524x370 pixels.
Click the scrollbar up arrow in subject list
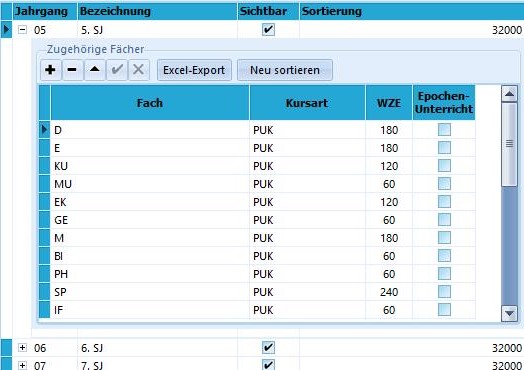coord(509,94)
